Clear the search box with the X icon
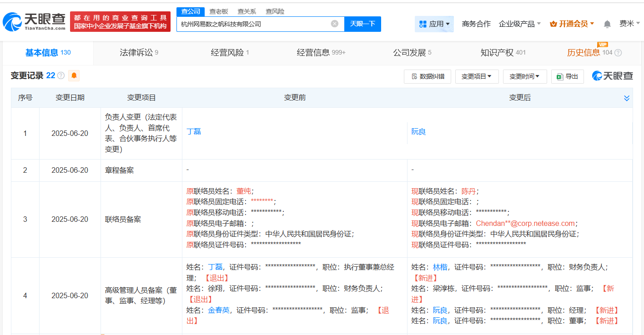The height and width of the screenshot is (335, 644). click(x=334, y=24)
